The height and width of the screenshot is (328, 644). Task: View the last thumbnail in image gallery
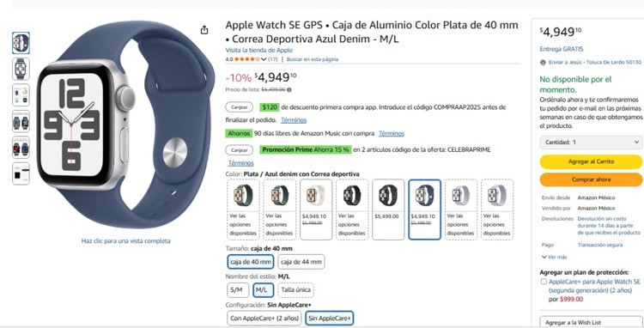pos(21,173)
